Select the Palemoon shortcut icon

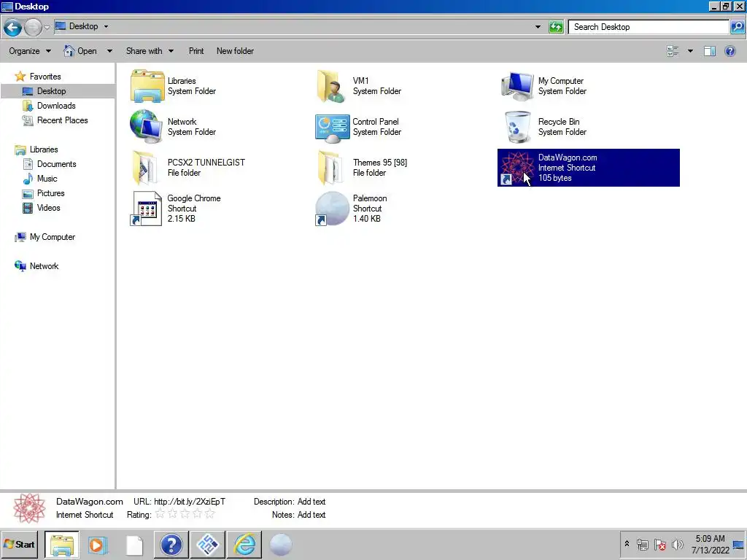pyautogui.click(x=332, y=209)
